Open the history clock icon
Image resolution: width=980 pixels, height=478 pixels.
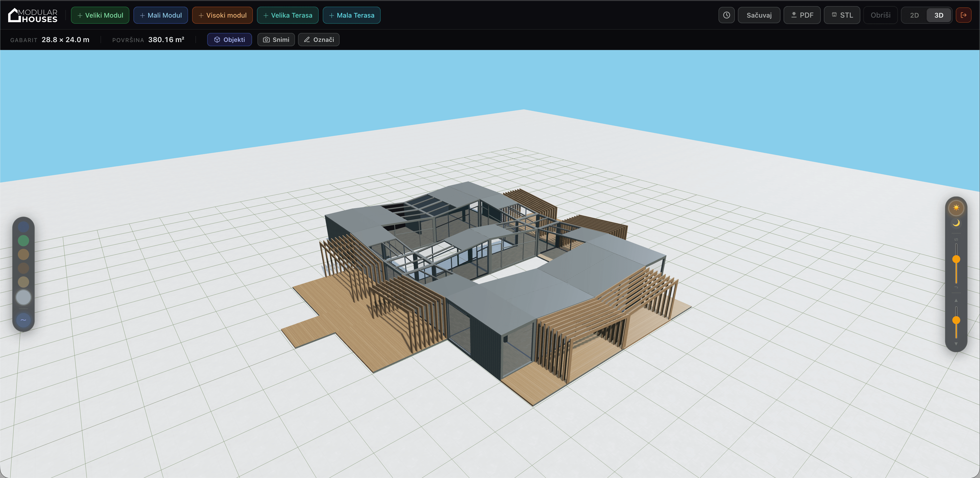tap(726, 15)
